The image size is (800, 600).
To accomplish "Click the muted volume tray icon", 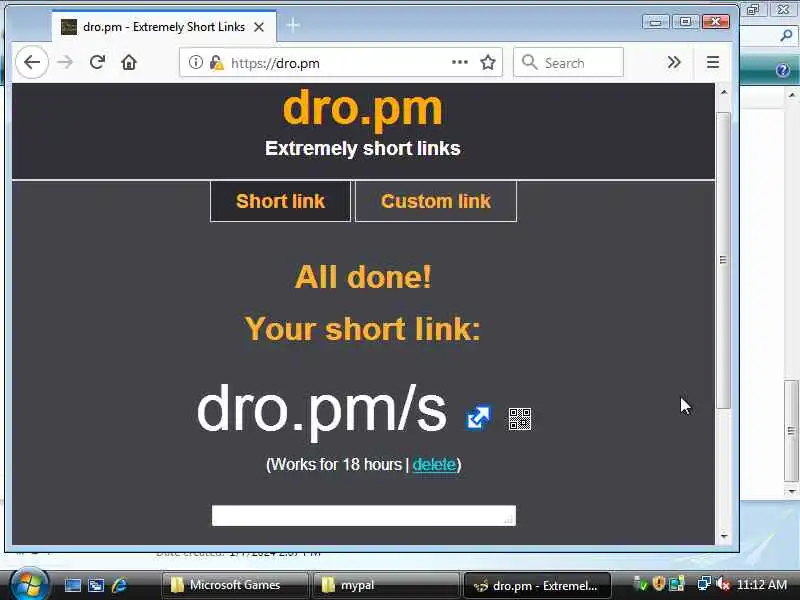I will (x=723, y=584).
